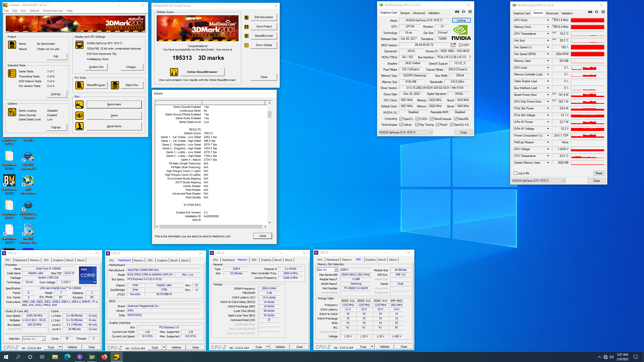Switch to Bench tab in CPU-Z CPU window
Viewport: 644px width, 362px height.
(70, 260)
